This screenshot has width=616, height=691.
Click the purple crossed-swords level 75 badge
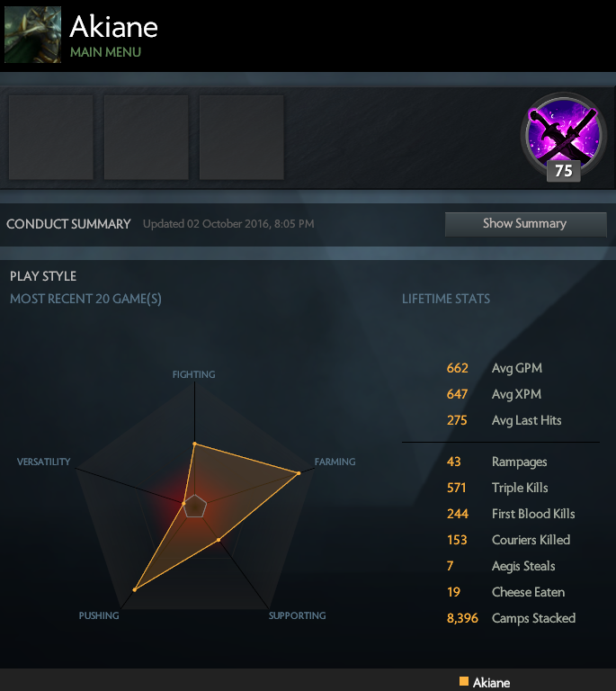(564, 135)
